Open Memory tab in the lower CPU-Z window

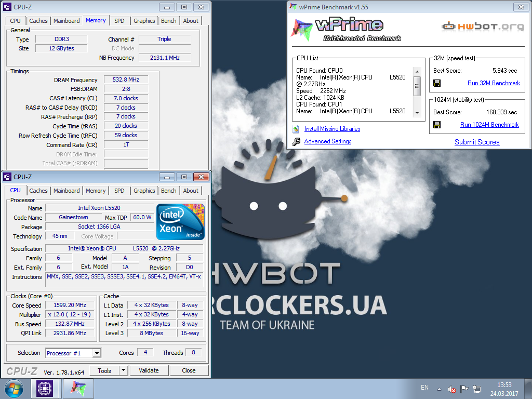point(96,191)
